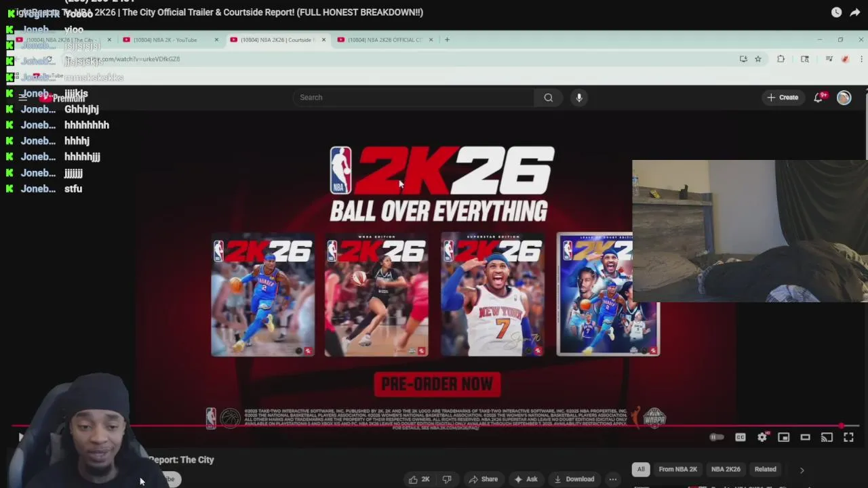Click the install app icon in address bar

click(743, 59)
